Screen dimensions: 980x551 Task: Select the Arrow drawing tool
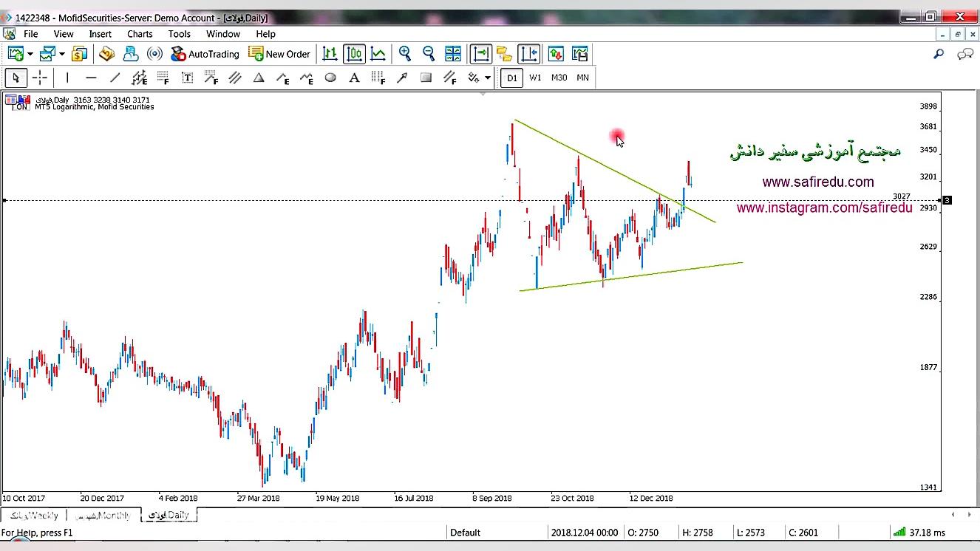[402, 78]
